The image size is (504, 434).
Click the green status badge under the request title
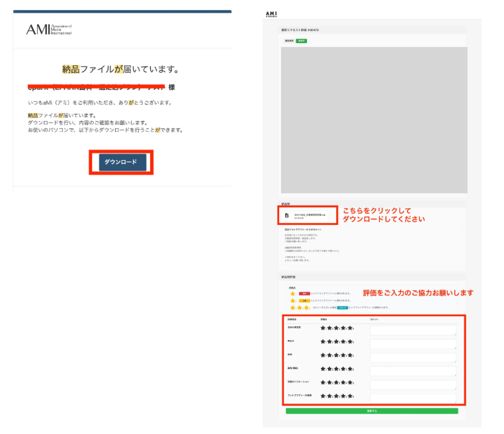[301, 41]
